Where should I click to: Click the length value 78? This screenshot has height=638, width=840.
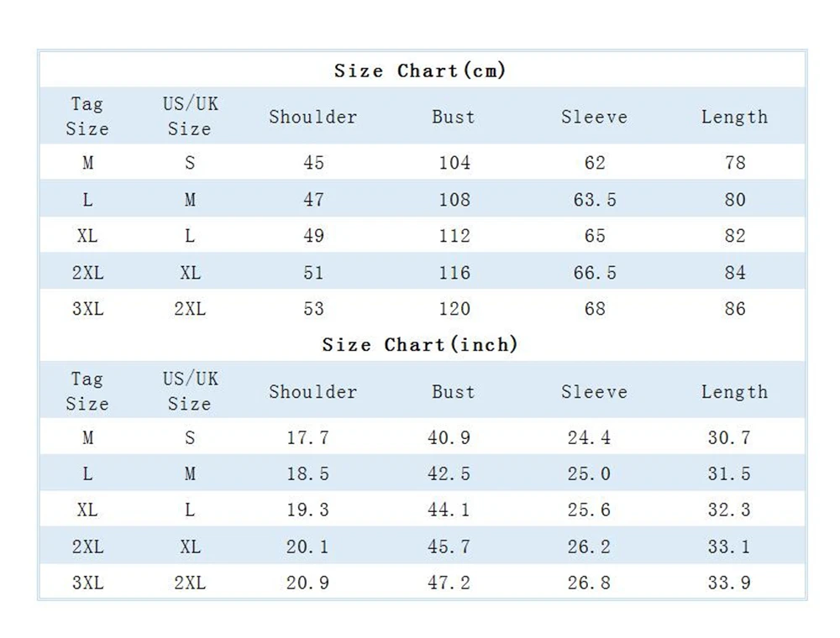coord(735,162)
